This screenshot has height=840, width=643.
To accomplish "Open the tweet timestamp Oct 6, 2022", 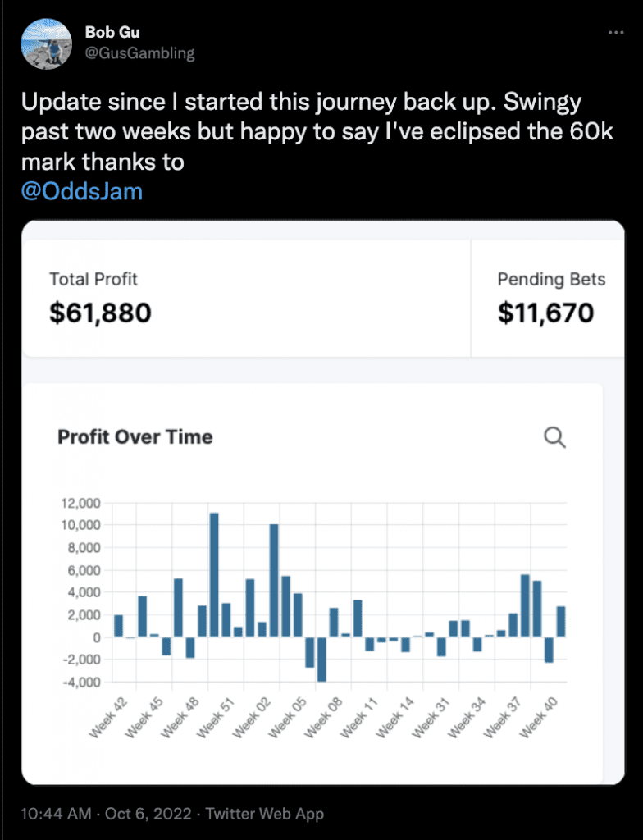I will coord(148,814).
